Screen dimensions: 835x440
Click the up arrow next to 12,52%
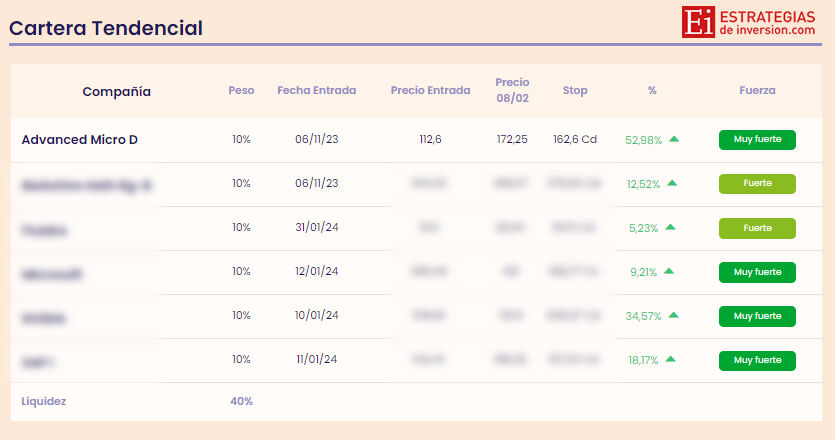[672, 183]
